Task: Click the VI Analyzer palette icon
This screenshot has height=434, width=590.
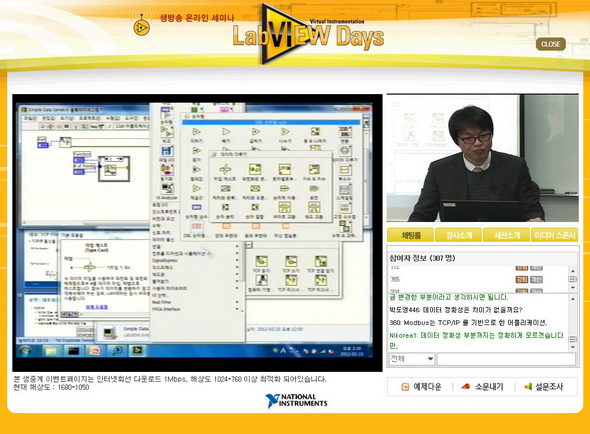Action: (x=167, y=188)
